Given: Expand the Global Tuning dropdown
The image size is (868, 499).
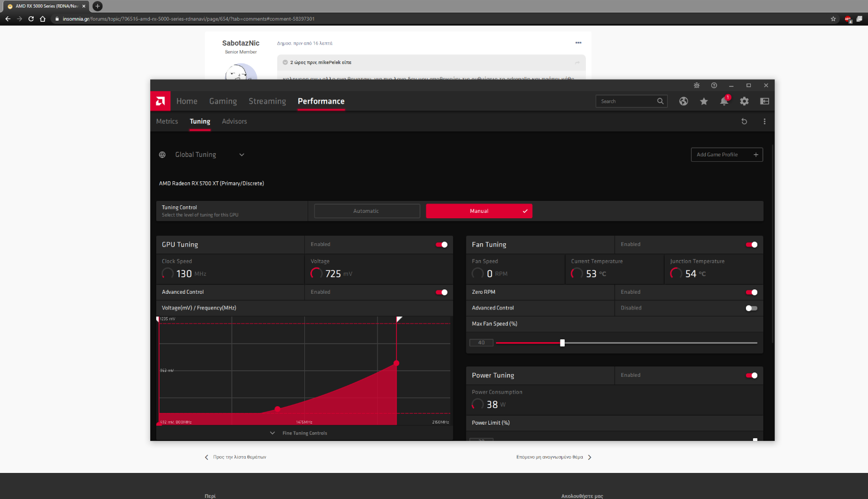Looking at the screenshot, I should click(x=242, y=155).
